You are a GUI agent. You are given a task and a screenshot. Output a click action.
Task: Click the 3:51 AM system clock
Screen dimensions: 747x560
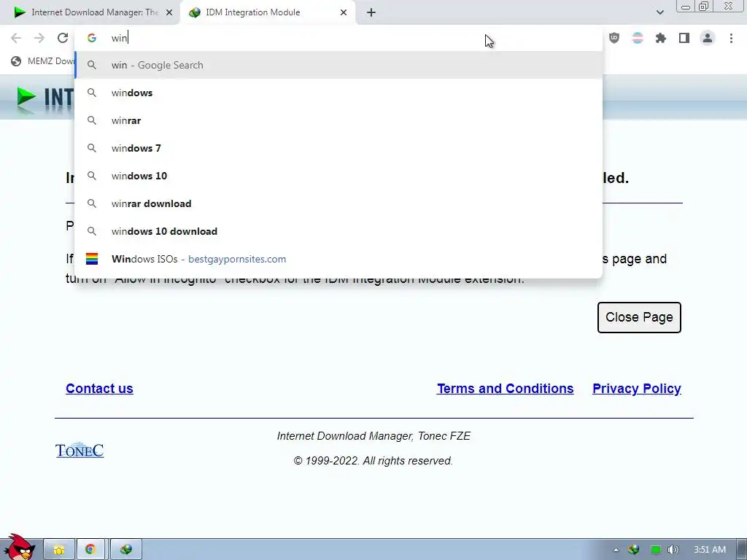coord(710,550)
